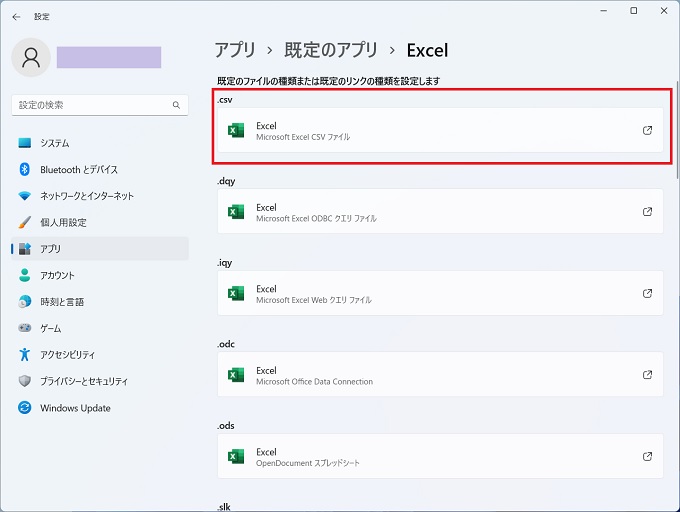
Task: Open external link icon for .csv
Action: [x=647, y=130]
